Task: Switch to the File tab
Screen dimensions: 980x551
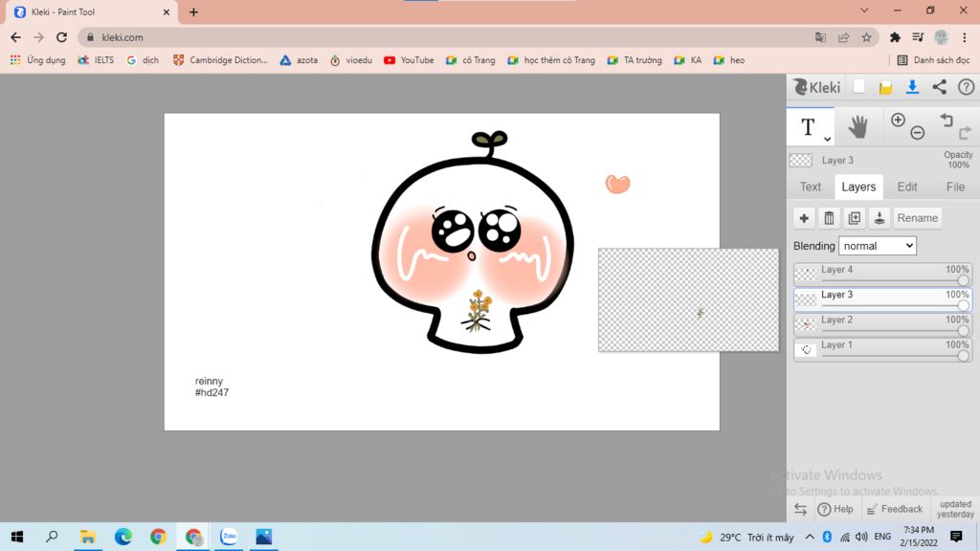Action: [x=955, y=187]
